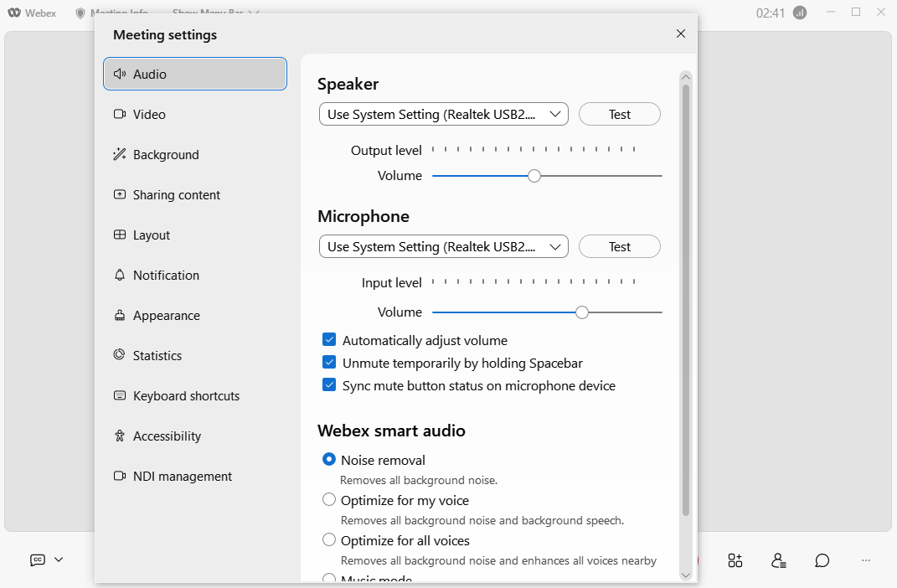Uncheck Automatically adjust volume
This screenshot has width=897, height=588.
tap(329, 340)
